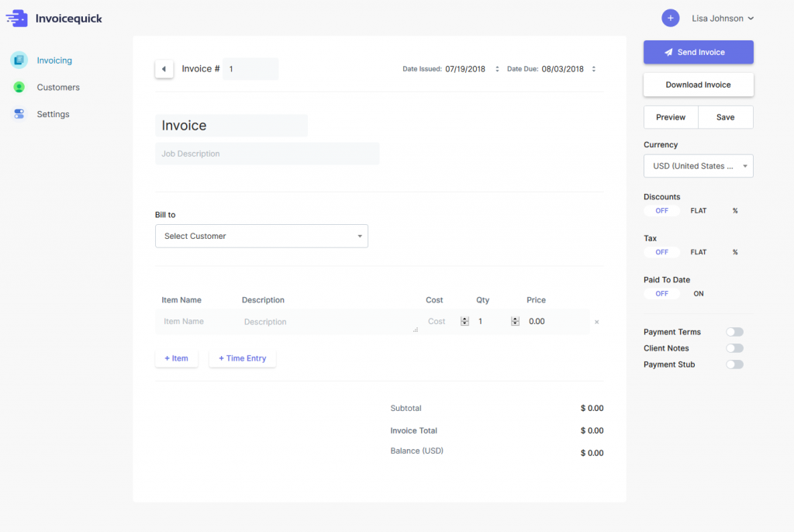Viewport: 794px width, 532px height.
Task: Click the plus icon near Lisa Johnson
Action: [x=670, y=17]
